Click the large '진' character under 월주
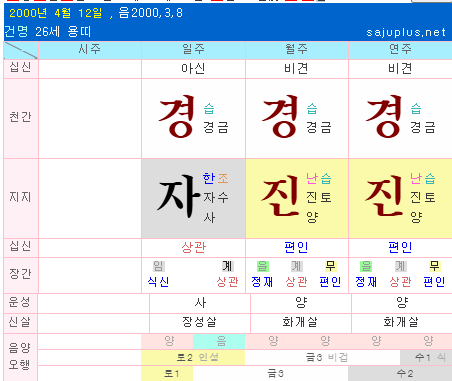The image size is (452, 381). [280, 197]
